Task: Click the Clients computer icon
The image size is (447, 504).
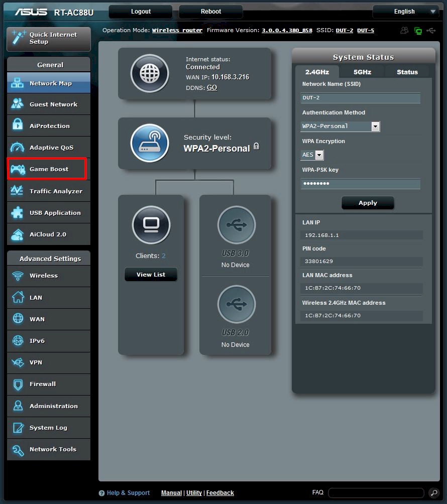Action: (151, 225)
